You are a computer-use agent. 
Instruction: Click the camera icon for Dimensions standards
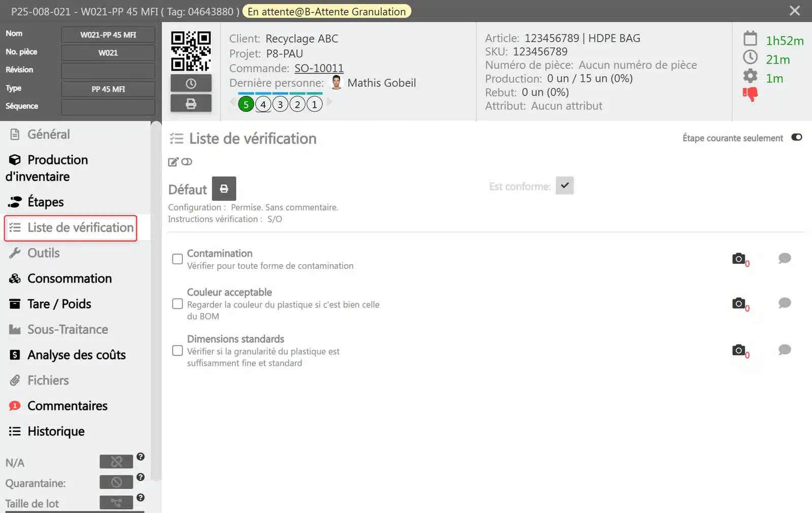click(739, 350)
